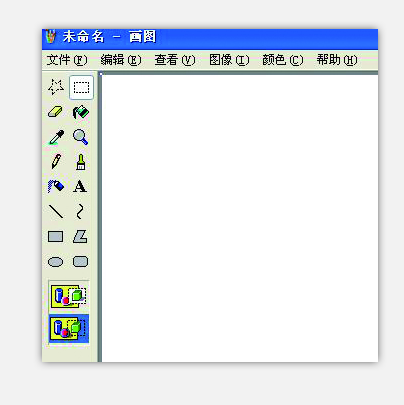Enable opaque selection option
Screen dimensions: 404x405
69,296
